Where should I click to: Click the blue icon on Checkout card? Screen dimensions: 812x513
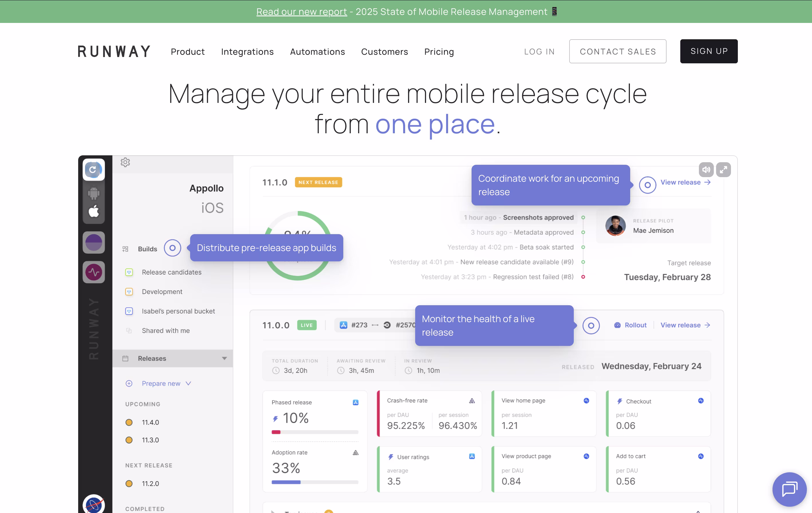pyautogui.click(x=701, y=401)
